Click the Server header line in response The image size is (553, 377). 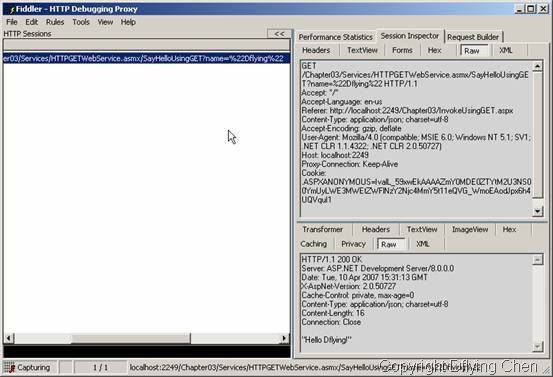point(378,268)
